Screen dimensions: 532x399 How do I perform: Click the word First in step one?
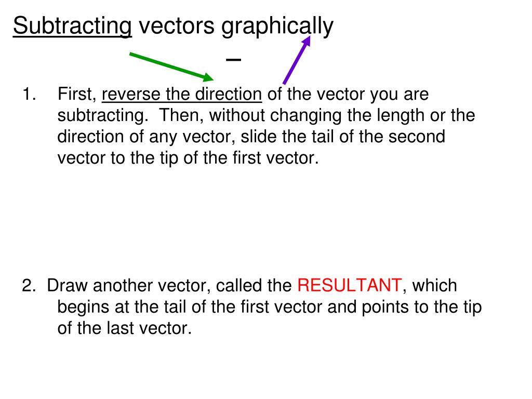(x=77, y=94)
